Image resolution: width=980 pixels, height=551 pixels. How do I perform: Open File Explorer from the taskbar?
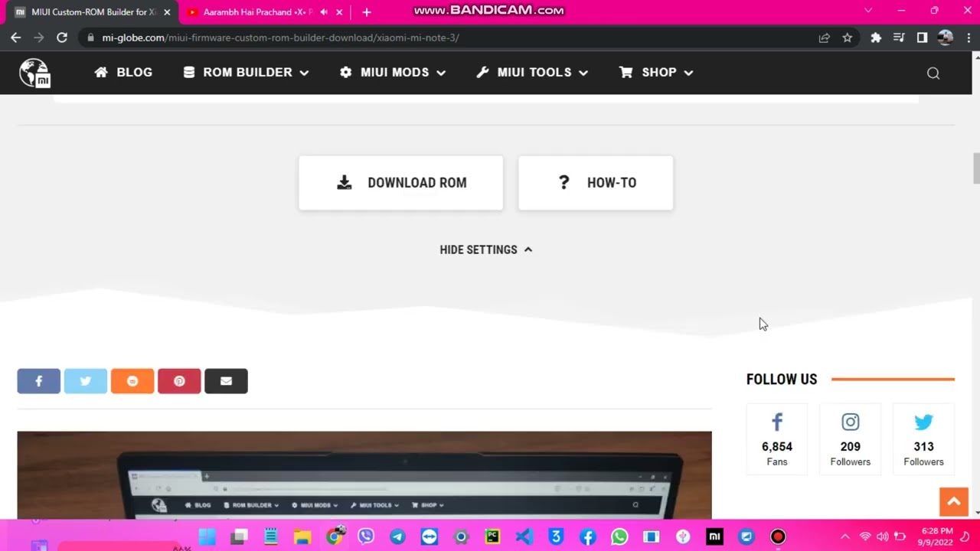tap(302, 537)
